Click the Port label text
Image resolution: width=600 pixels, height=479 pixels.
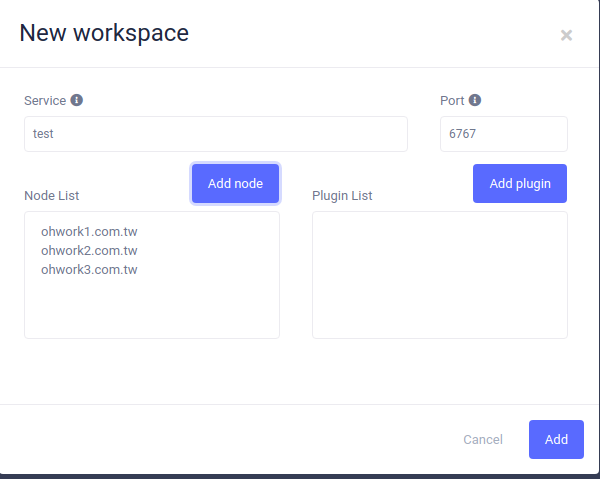click(x=452, y=101)
